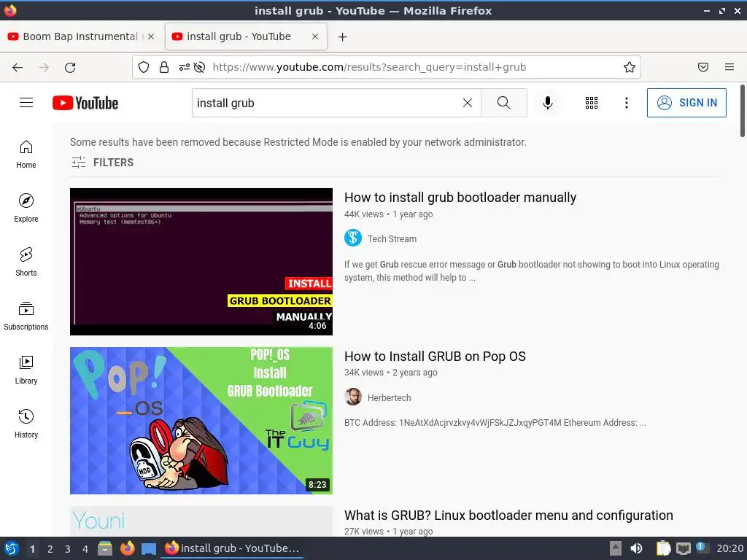Screen dimensions: 747x560
Task: Click the SIGN IN button
Action: click(686, 102)
